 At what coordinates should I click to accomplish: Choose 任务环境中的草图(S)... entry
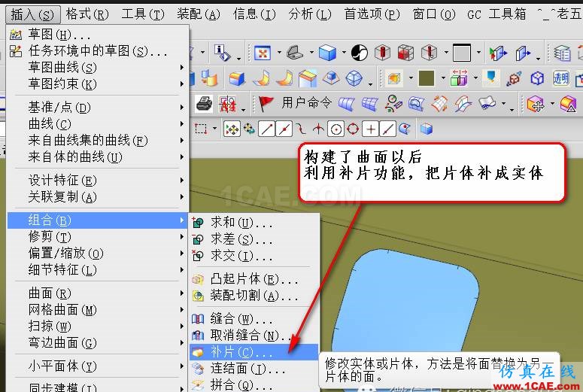click(x=98, y=51)
